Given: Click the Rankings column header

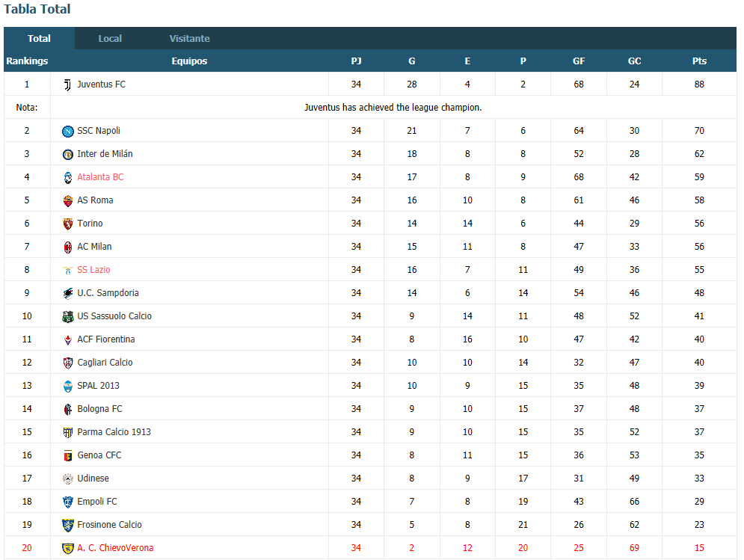Looking at the screenshot, I should point(27,61).
